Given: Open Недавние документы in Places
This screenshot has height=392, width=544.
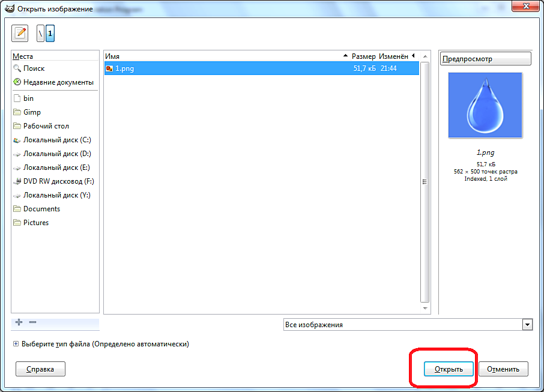Looking at the screenshot, I should 55,82.
